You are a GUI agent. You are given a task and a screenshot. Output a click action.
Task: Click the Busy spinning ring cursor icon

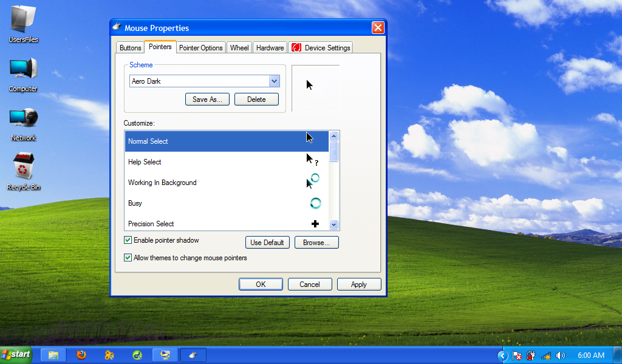[x=315, y=203]
